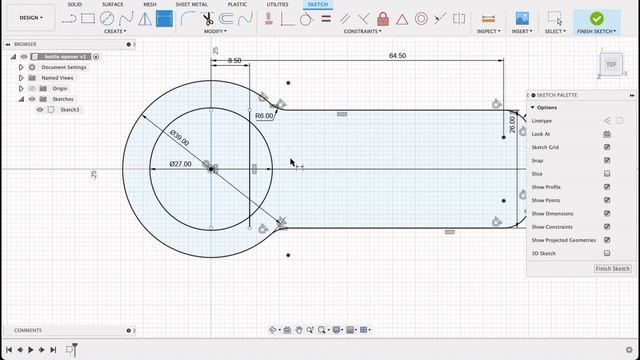Select the Fillet tool in Modify
Image resolution: width=640 pixels, height=360 pixels.
187,19
